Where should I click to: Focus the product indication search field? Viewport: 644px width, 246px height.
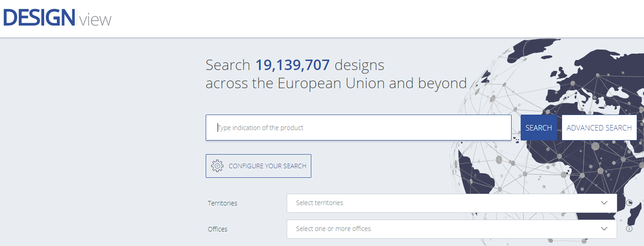point(358,128)
